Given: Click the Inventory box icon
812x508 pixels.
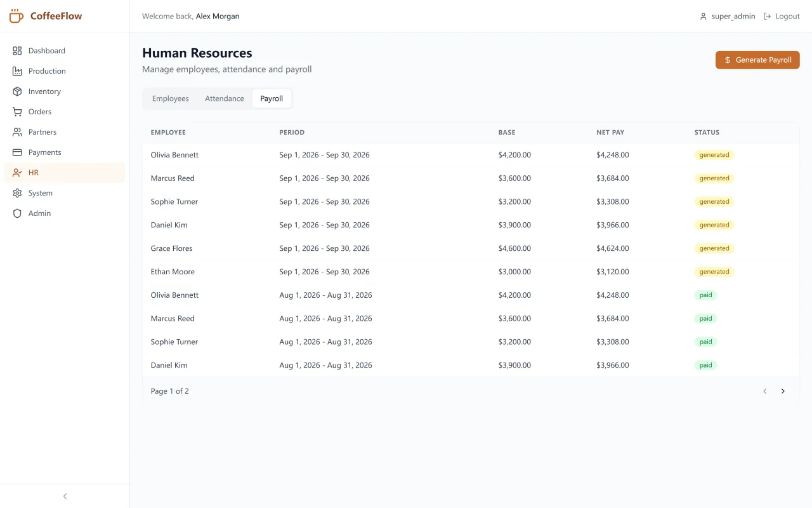Looking at the screenshot, I should (x=17, y=91).
